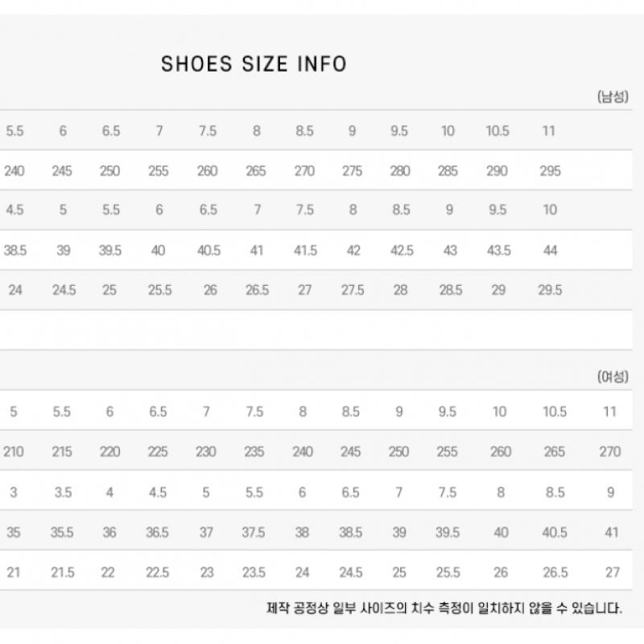The height and width of the screenshot is (644, 644).
Task: Click the SHOES SIZE INFO heading
Action: (254, 64)
